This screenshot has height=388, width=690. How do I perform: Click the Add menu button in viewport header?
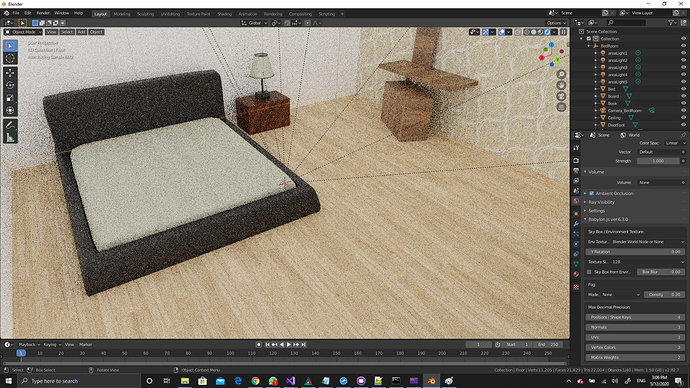pos(81,32)
